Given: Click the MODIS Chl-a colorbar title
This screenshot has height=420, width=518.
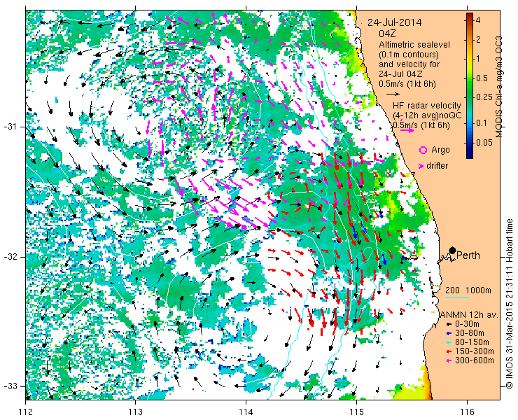Looking at the screenshot, I should pyautogui.click(x=499, y=87).
